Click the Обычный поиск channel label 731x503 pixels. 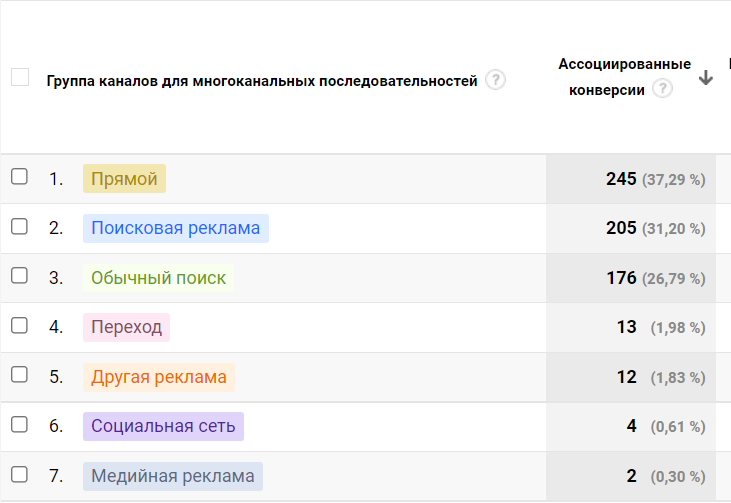[x=158, y=278]
